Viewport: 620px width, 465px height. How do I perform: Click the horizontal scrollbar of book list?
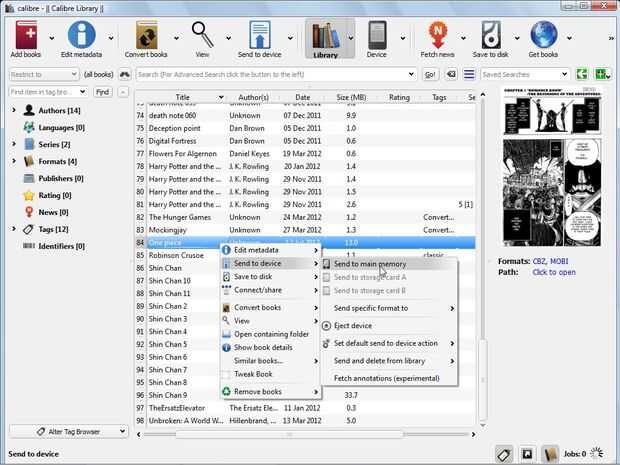[x=289, y=434]
